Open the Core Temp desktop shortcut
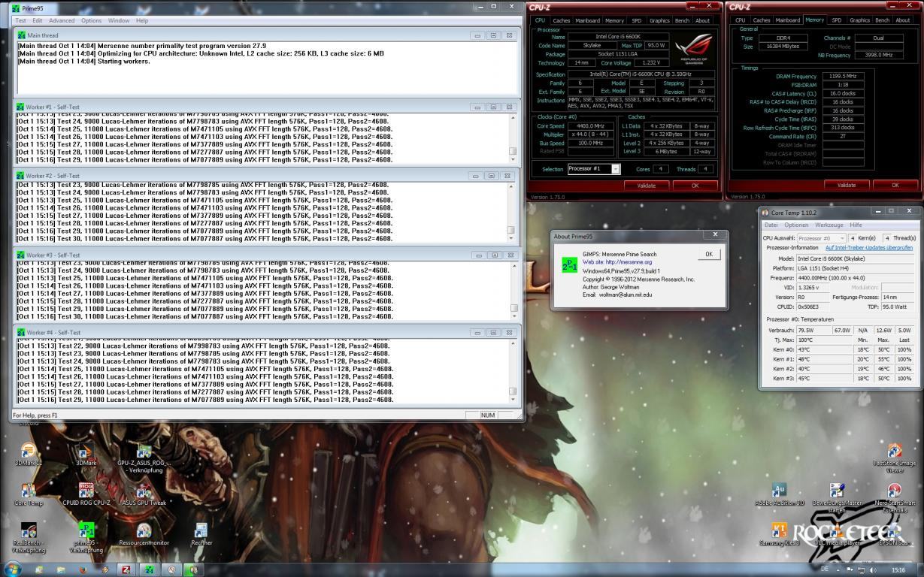 29,494
